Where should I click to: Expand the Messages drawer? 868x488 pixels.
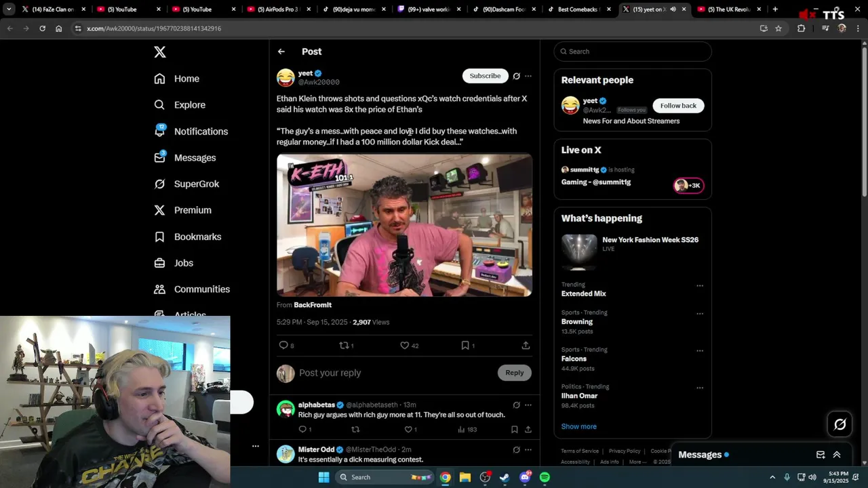coord(837,455)
